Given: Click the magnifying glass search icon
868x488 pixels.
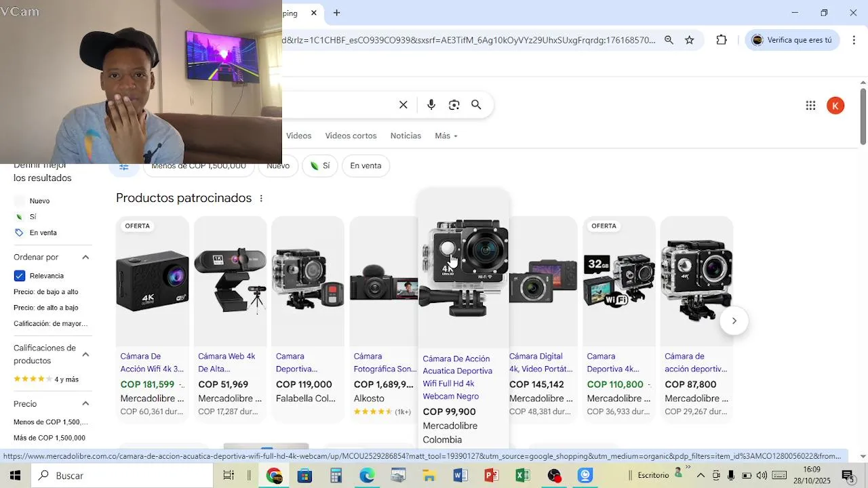Looking at the screenshot, I should pos(476,104).
